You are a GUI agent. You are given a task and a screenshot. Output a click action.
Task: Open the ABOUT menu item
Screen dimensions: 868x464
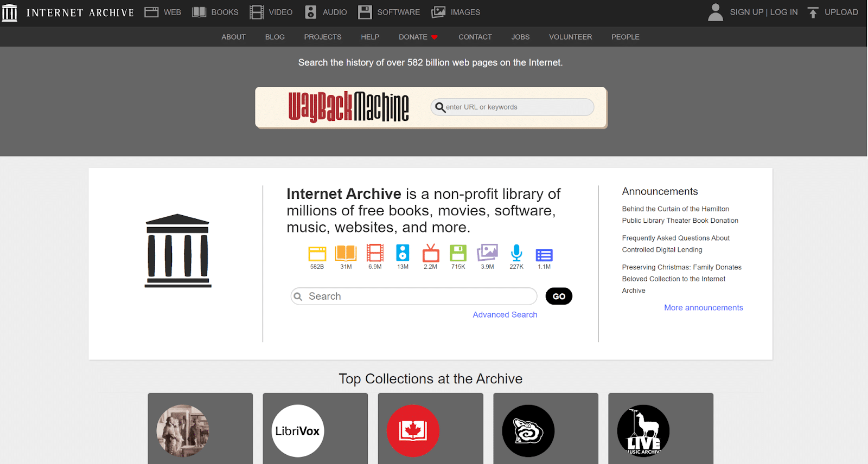234,37
